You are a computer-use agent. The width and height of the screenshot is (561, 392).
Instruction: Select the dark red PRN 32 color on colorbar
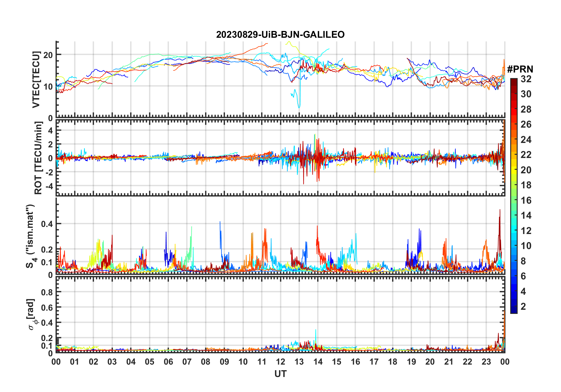coord(514,81)
